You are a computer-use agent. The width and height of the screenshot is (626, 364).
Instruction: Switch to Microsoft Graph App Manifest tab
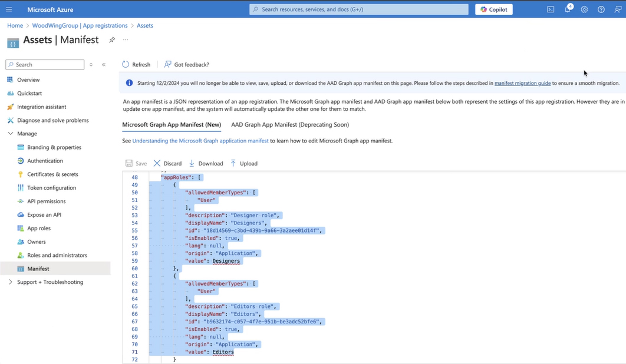172,124
